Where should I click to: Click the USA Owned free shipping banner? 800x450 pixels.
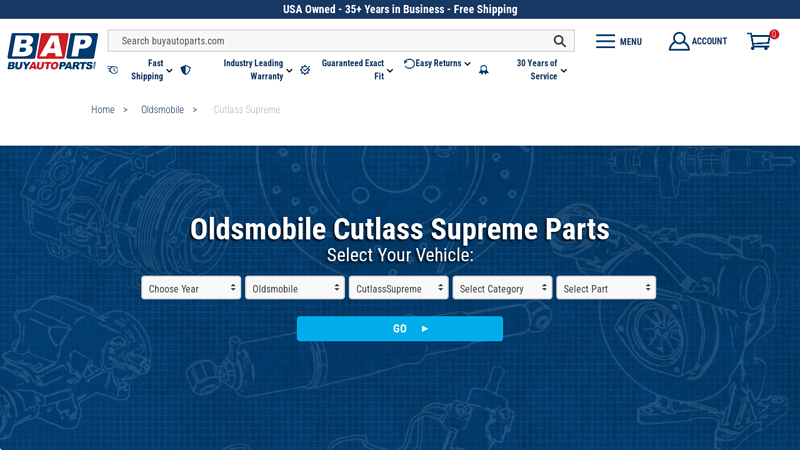tap(400, 9)
